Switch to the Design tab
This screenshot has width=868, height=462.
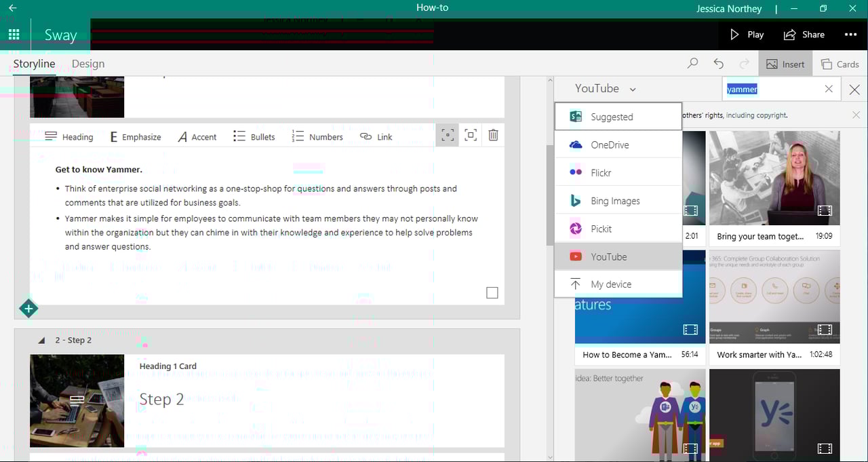[x=87, y=63]
